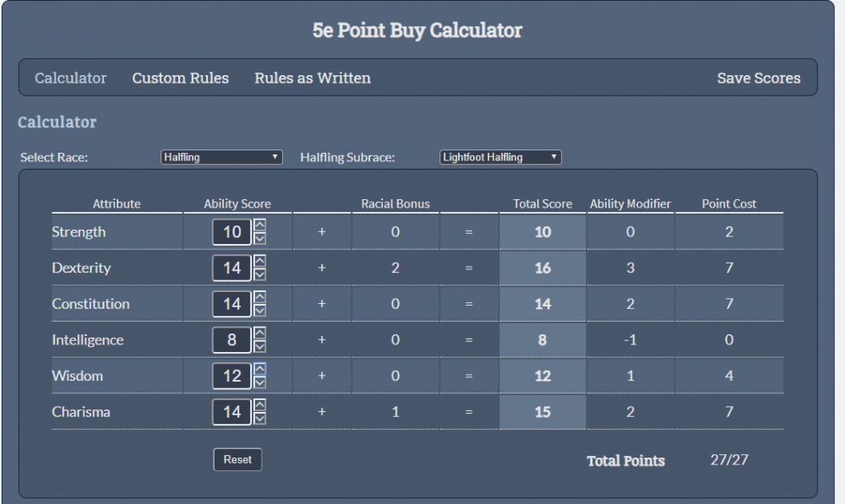
Task: Increase the Charisma ability score arrow
Action: coord(259,405)
